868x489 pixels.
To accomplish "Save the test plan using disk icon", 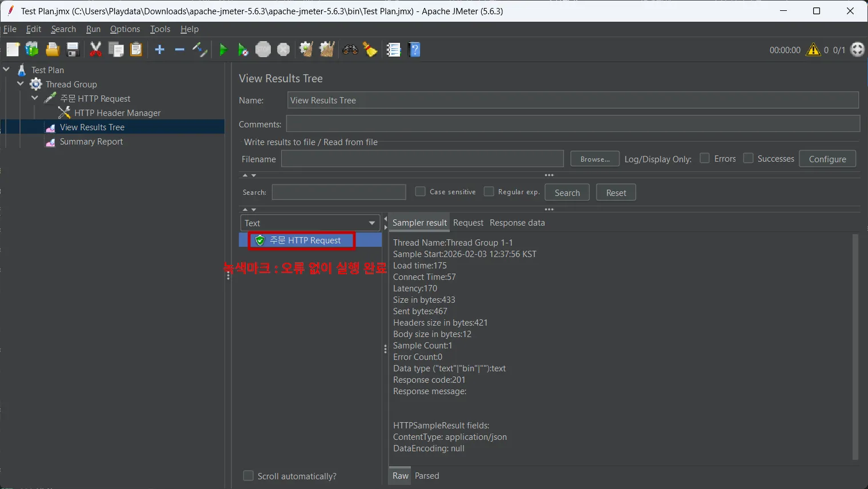I will pyautogui.click(x=73, y=50).
